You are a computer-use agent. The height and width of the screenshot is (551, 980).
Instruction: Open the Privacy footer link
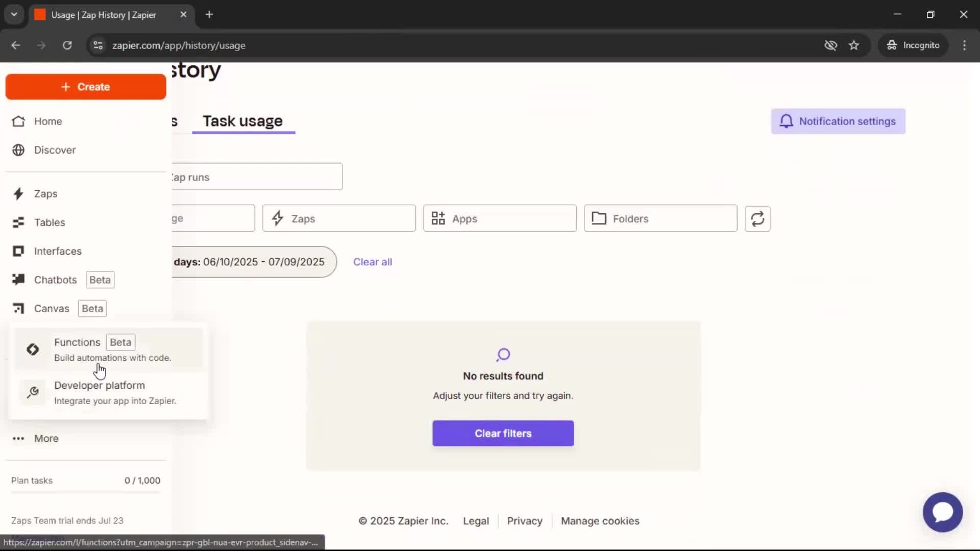pos(525,521)
